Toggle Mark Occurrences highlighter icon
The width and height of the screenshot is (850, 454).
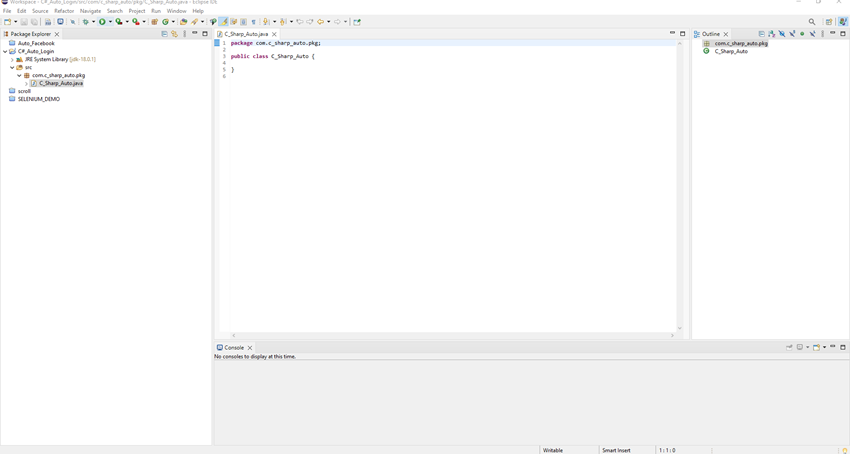point(223,22)
